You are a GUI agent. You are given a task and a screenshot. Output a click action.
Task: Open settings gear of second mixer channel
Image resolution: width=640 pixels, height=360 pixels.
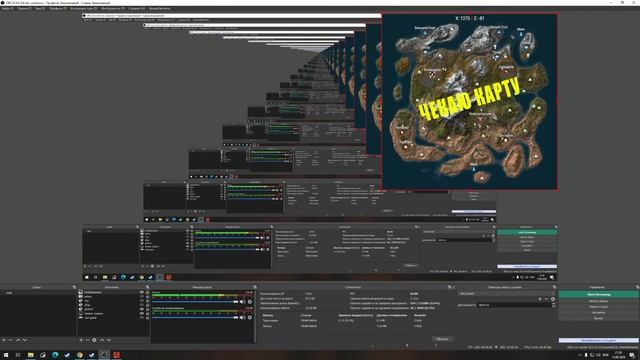point(249,317)
